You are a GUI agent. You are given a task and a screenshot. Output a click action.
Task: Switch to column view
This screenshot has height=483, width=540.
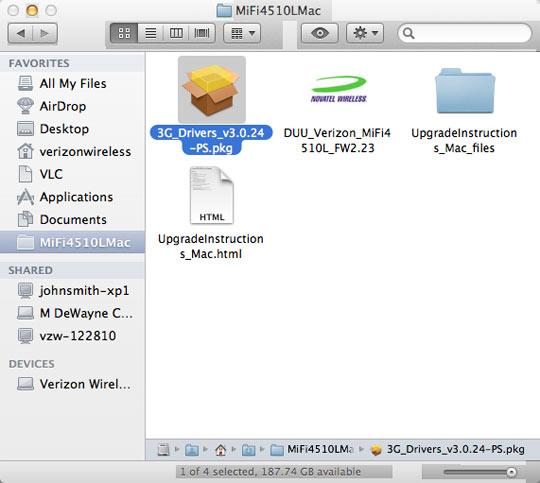tap(176, 33)
